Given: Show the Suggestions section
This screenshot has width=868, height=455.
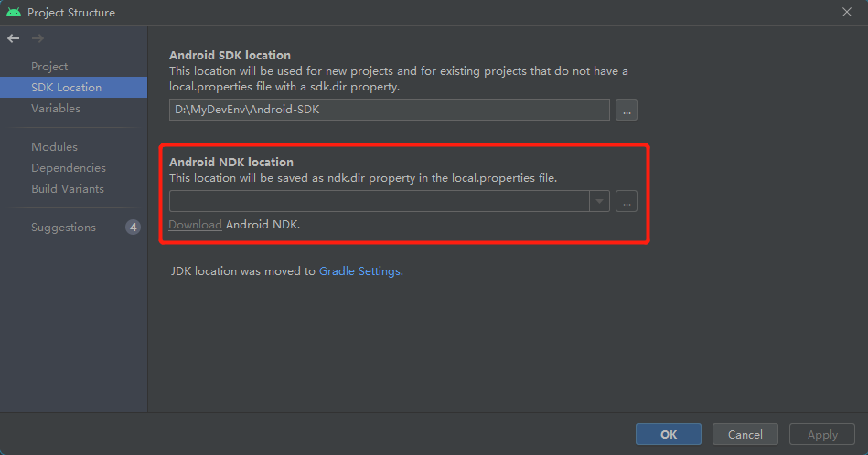Looking at the screenshot, I should coord(63,227).
